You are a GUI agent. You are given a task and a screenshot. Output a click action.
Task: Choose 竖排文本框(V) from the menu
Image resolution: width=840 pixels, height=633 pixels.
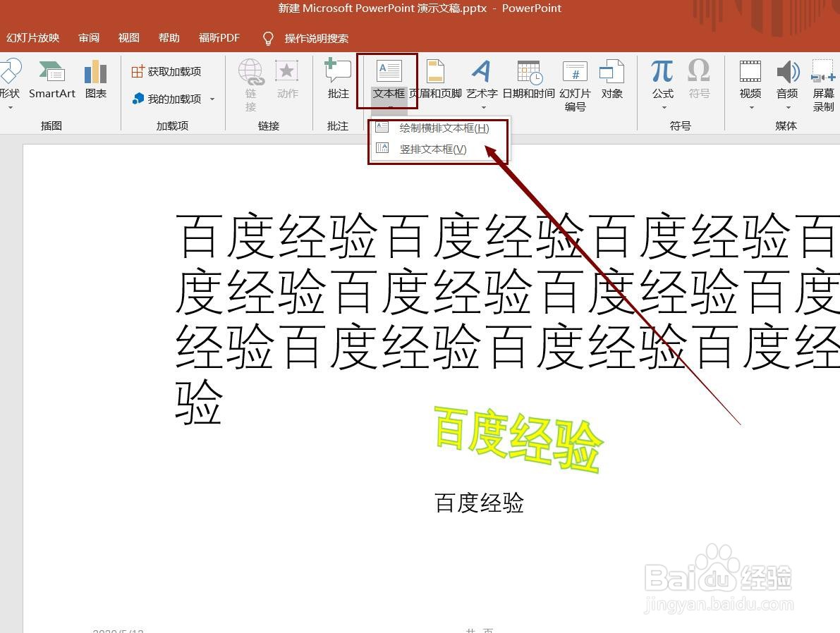(x=439, y=149)
